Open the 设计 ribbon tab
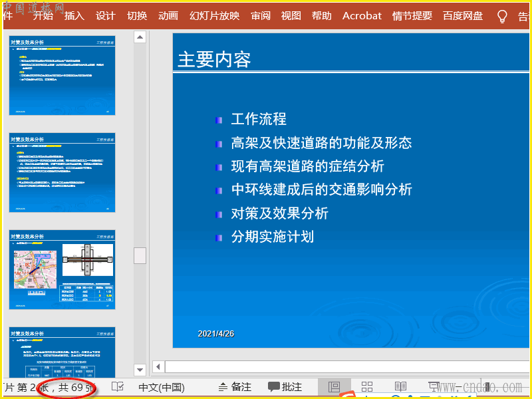 click(x=106, y=15)
